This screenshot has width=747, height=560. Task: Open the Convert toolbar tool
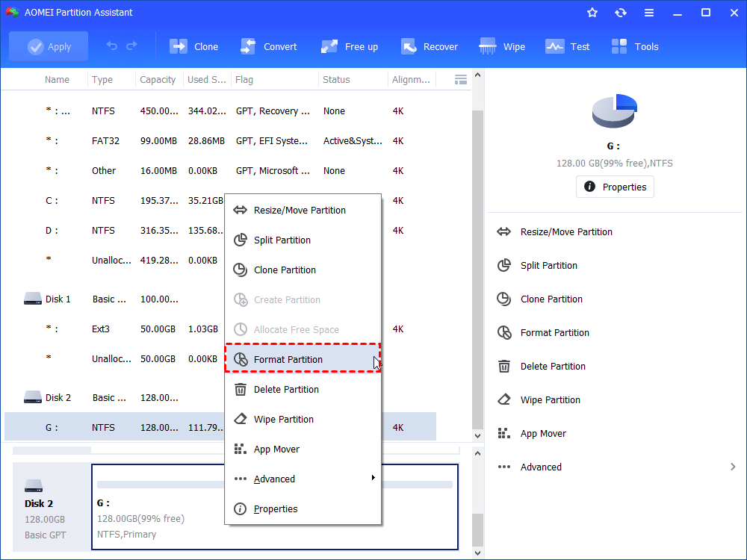tap(269, 46)
